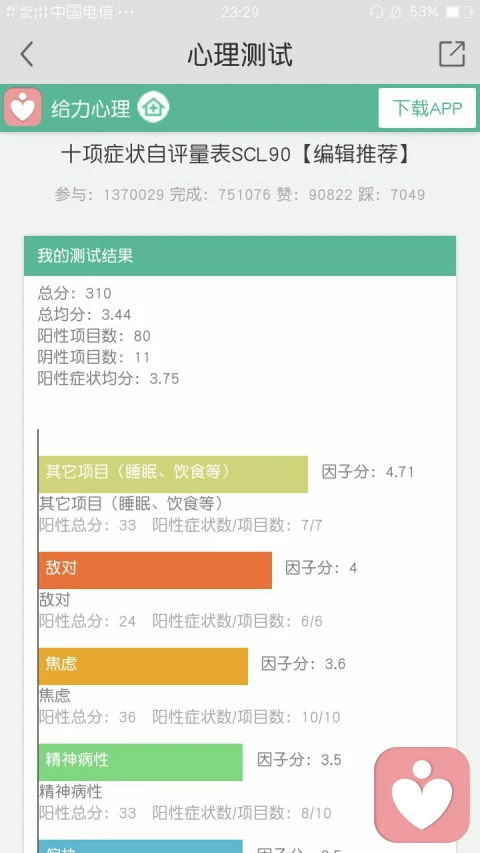Screen dimensions: 480x853
Task: Tap the muted bell status icon
Action: pyautogui.click(x=397, y=11)
